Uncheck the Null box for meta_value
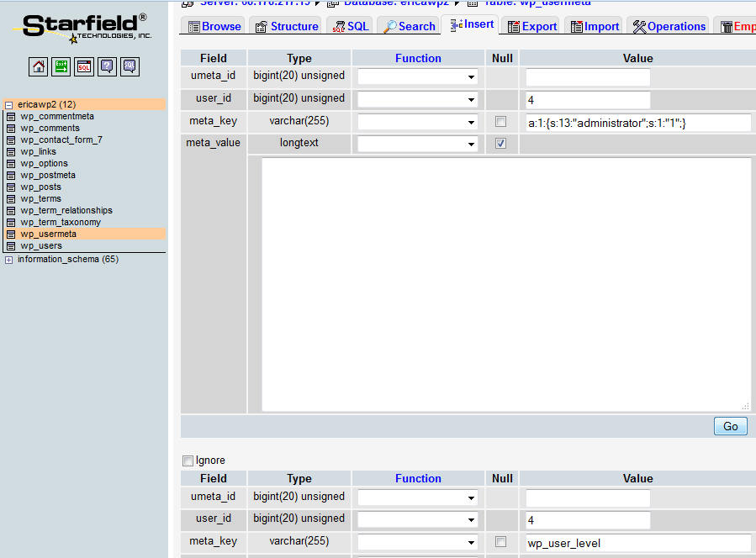Viewport: 756px width, 558px height. coord(501,144)
